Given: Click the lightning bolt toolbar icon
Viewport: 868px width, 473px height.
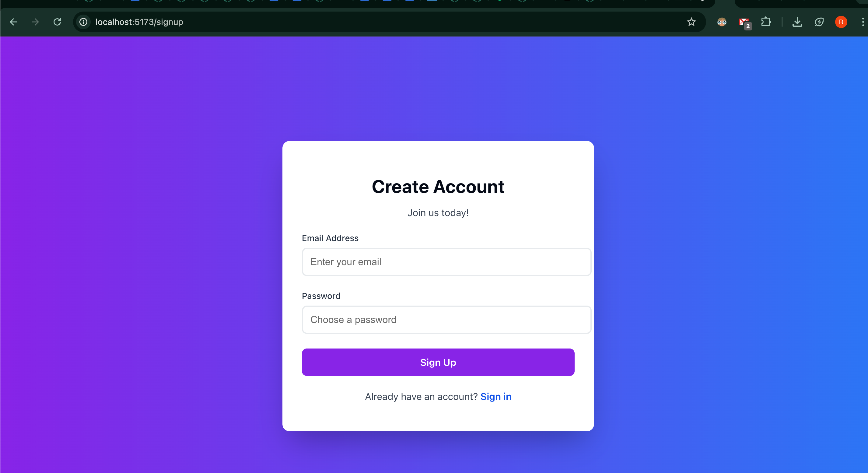Looking at the screenshot, I should point(819,22).
